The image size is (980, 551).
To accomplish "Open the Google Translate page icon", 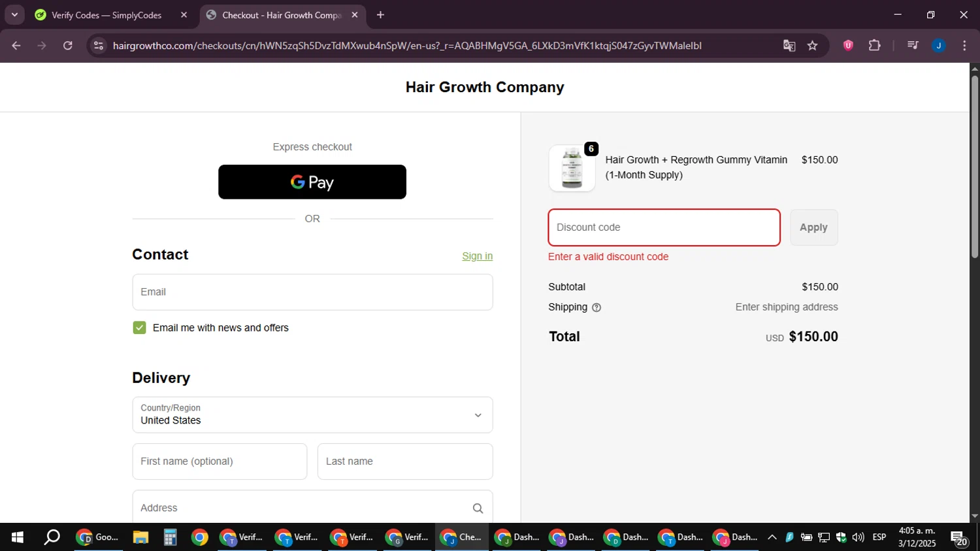I will click(789, 46).
